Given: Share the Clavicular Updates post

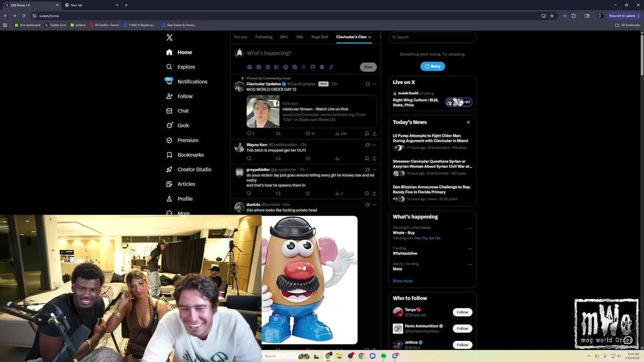Looking at the screenshot, I should pos(374,134).
